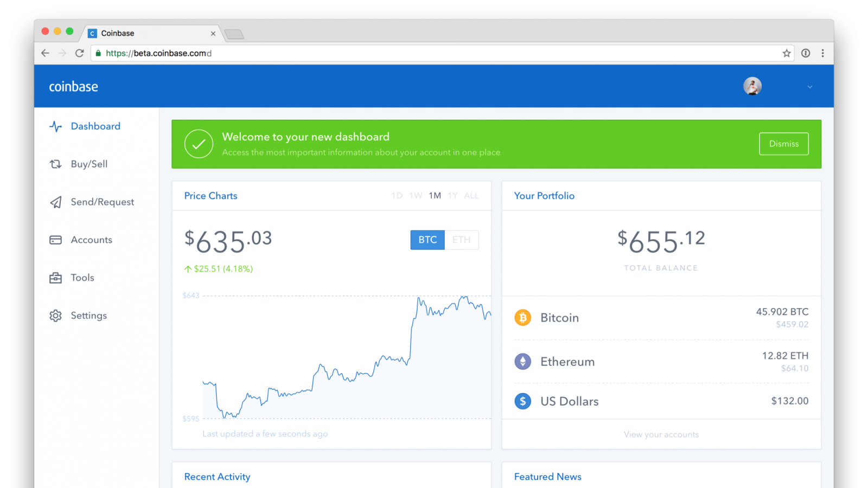Click the info circle icon beside star
868x488 pixels.
click(x=806, y=53)
